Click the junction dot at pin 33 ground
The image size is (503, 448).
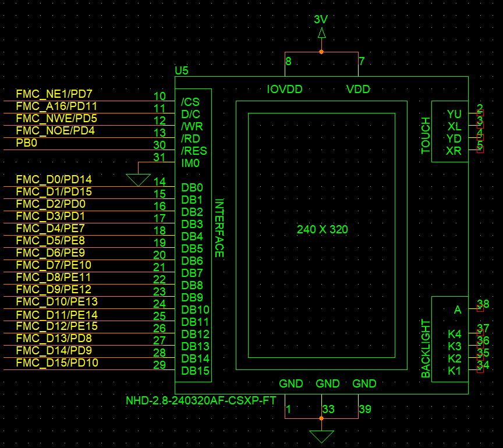pyautogui.click(x=321, y=418)
